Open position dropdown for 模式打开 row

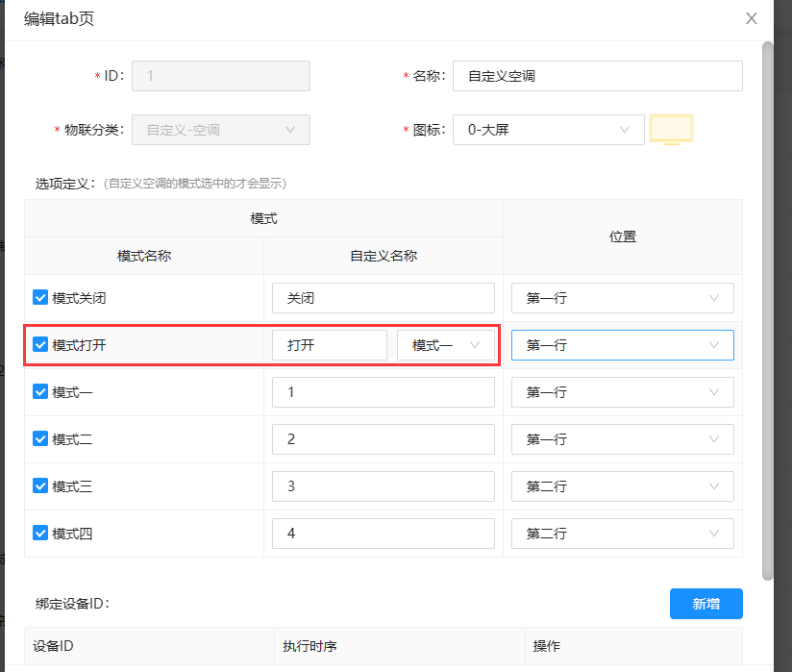622,345
